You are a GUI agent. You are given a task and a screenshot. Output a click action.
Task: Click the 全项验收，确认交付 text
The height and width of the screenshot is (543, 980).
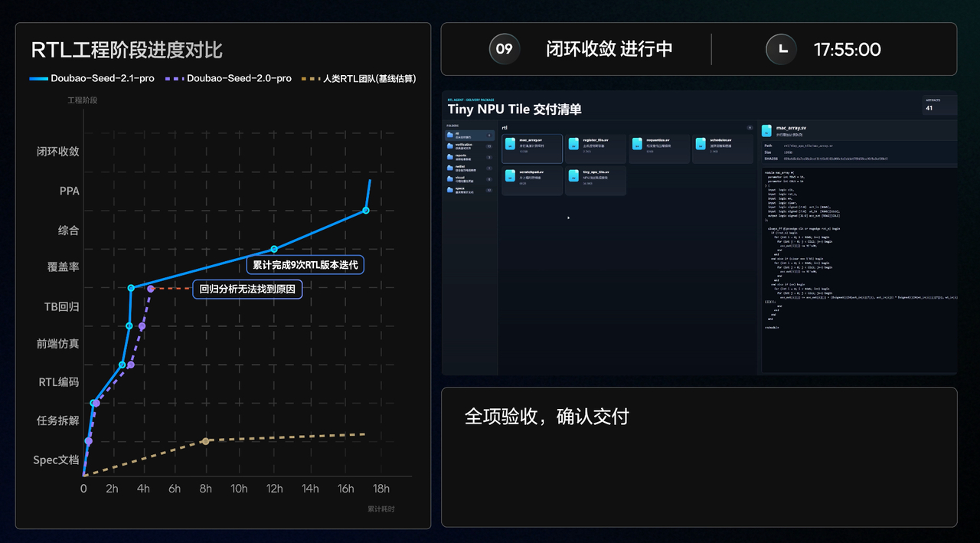click(x=547, y=417)
